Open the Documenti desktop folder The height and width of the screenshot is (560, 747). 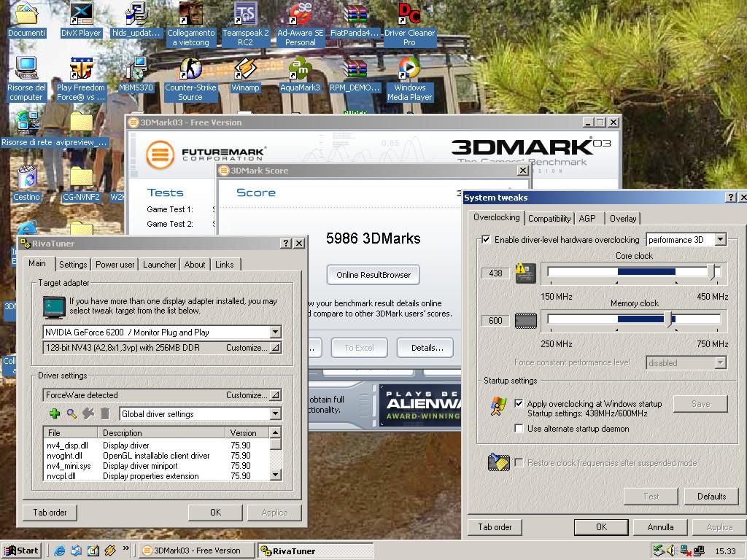[27, 20]
